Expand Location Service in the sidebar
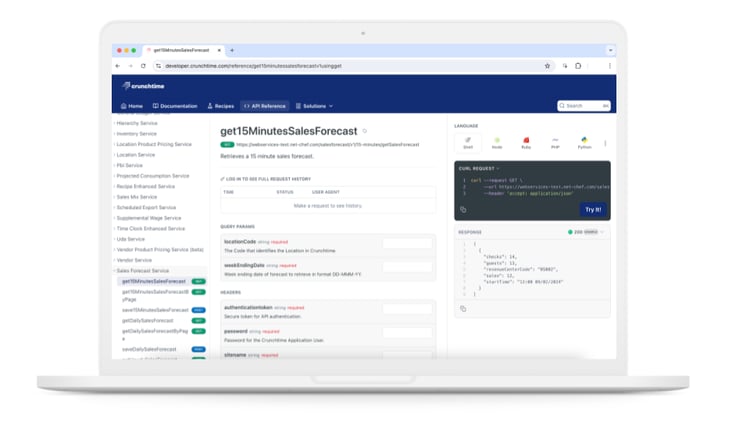This screenshot has height=421, width=750. pos(135,155)
